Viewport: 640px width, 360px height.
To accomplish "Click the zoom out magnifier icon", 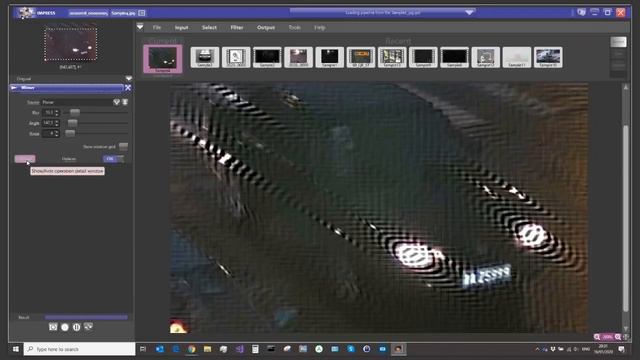I will [x=597, y=337].
